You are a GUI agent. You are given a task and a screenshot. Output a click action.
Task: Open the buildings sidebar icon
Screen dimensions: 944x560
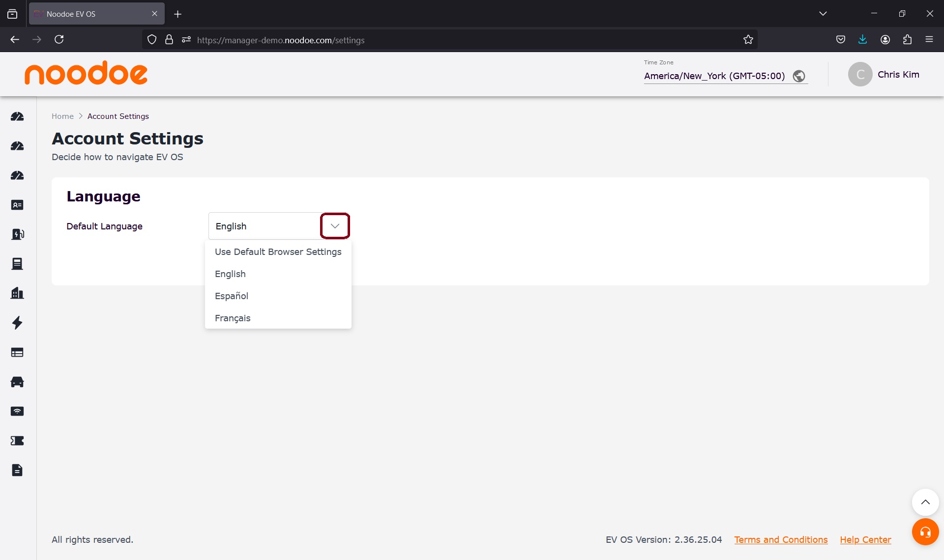(17, 293)
